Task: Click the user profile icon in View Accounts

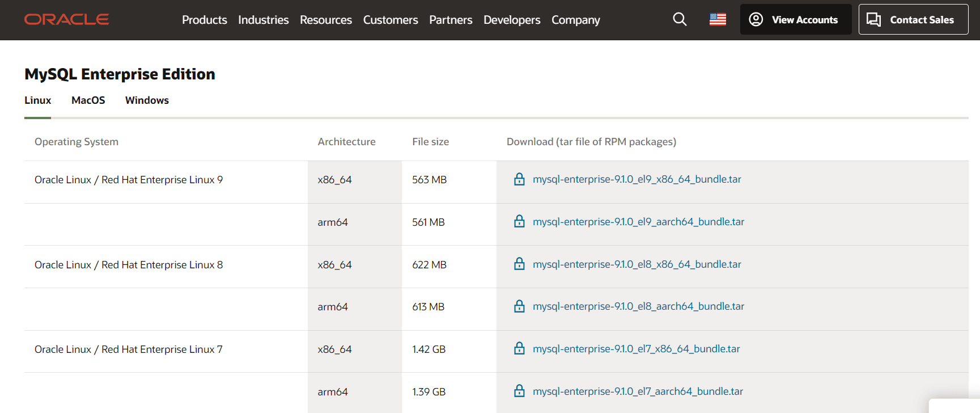Action: click(756, 19)
